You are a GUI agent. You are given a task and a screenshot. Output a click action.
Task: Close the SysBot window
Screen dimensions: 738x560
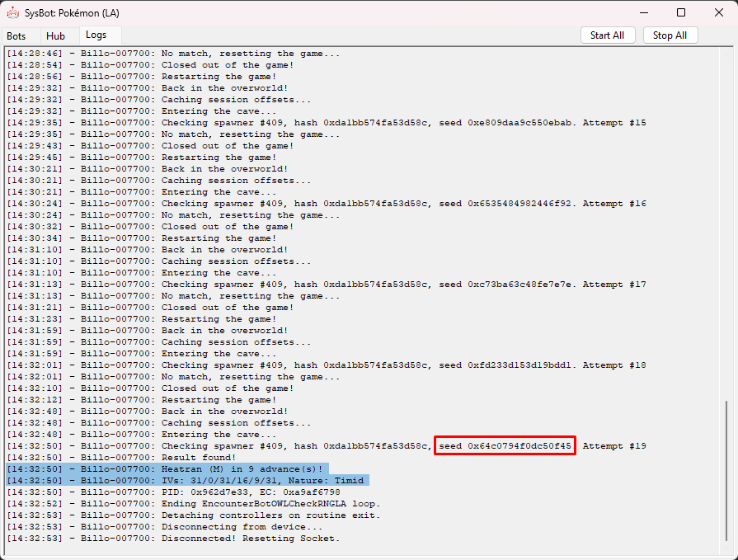click(x=719, y=12)
